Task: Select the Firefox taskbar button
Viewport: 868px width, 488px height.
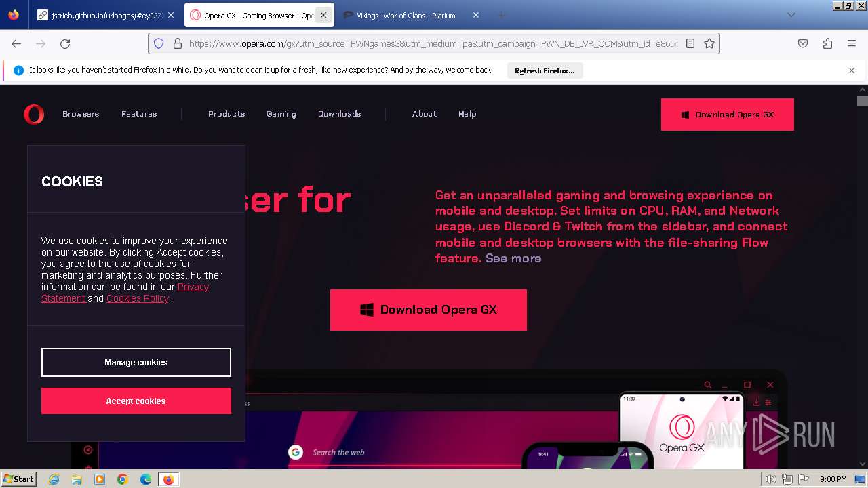Action: point(169,479)
